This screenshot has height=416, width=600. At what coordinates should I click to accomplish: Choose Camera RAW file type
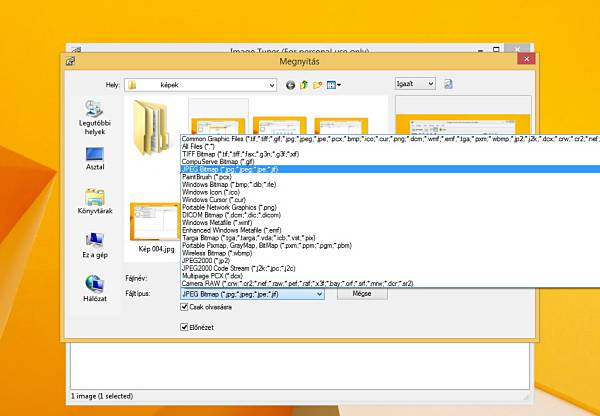tap(390, 284)
